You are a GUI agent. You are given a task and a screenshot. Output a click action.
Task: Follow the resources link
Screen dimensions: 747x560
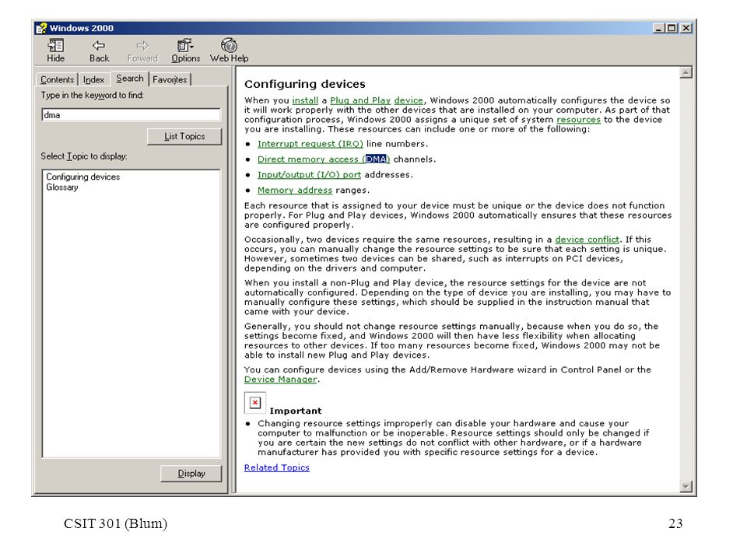[x=578, y=120]
